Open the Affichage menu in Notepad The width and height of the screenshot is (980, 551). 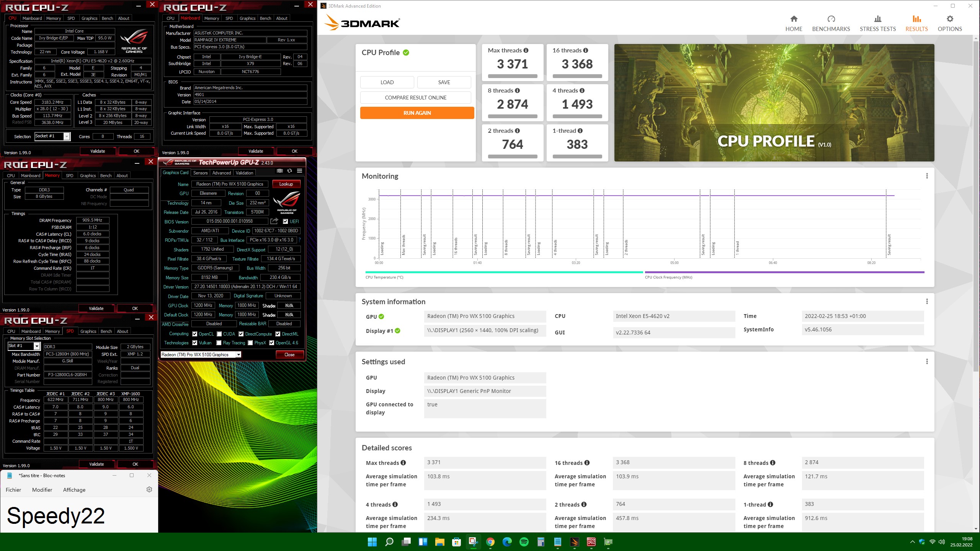click(74, 490)
